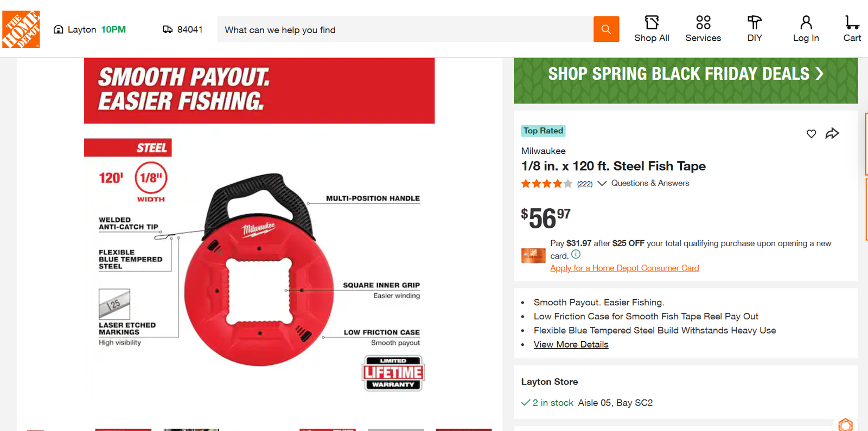Open the Services menu
Screen dimensions: 868x431
pyautogui.click(x=703, y=29)
